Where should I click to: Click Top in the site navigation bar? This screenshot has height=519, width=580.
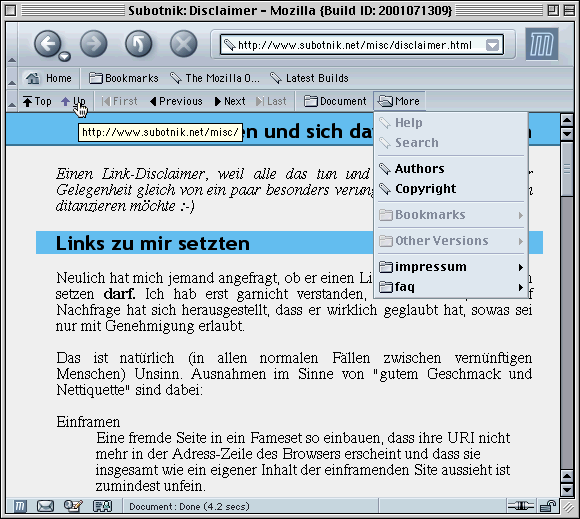[37, 101]
